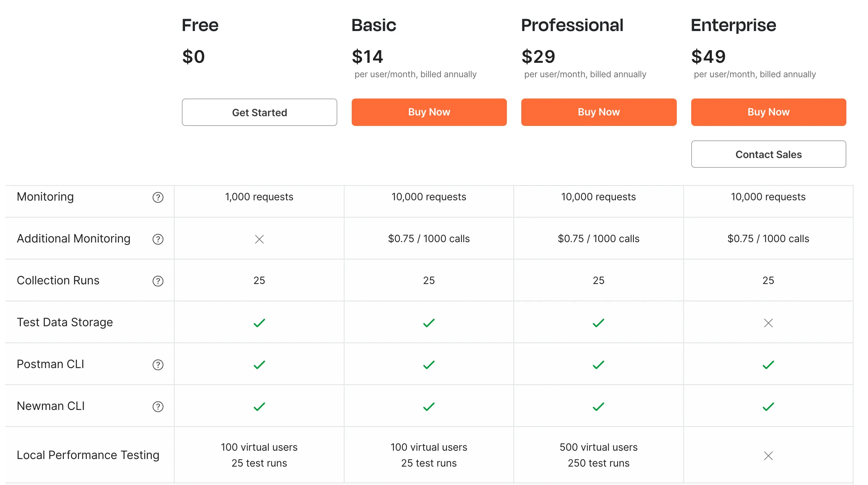
Task: Click Buy Now for the Basic plan
Action: pyautogui.click(x=429, y=112)
